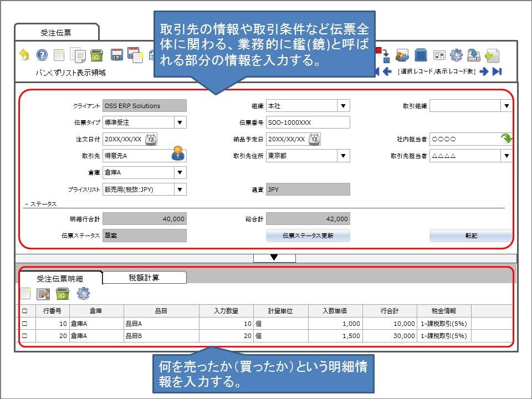The width and height of the screenshot is (532, 399).
Task: Click the business partner person icon in 取引先
Action: 178,154
